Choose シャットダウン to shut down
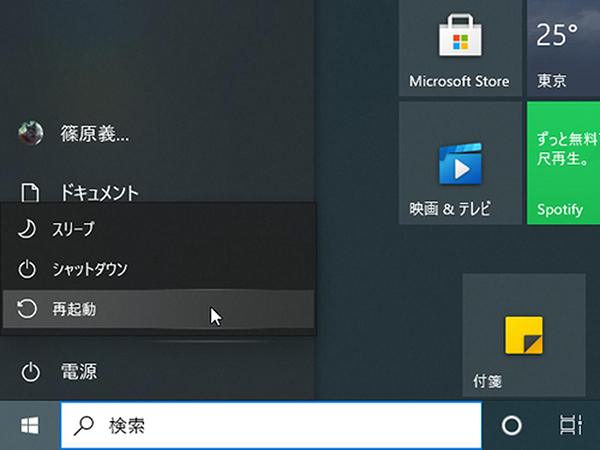600x450 pixels. coord(90,269)
